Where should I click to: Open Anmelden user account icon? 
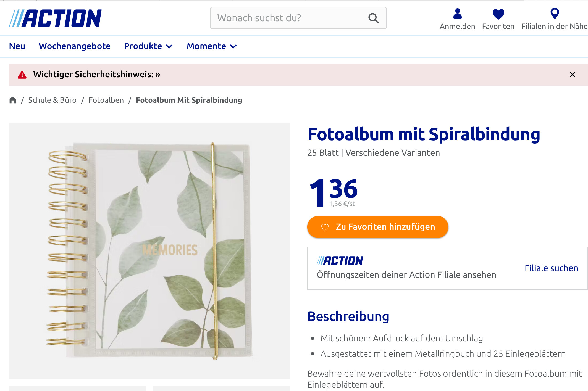457,14
